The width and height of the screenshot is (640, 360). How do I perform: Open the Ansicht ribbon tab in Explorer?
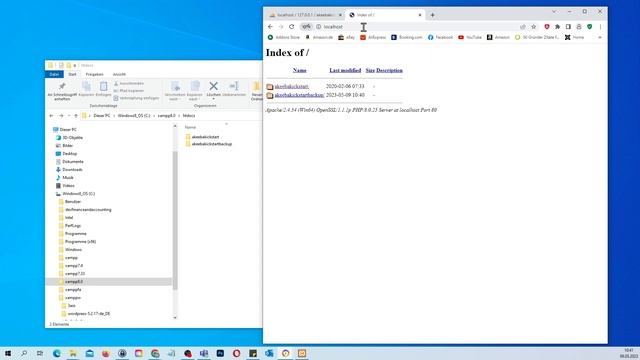coord(119,74)
